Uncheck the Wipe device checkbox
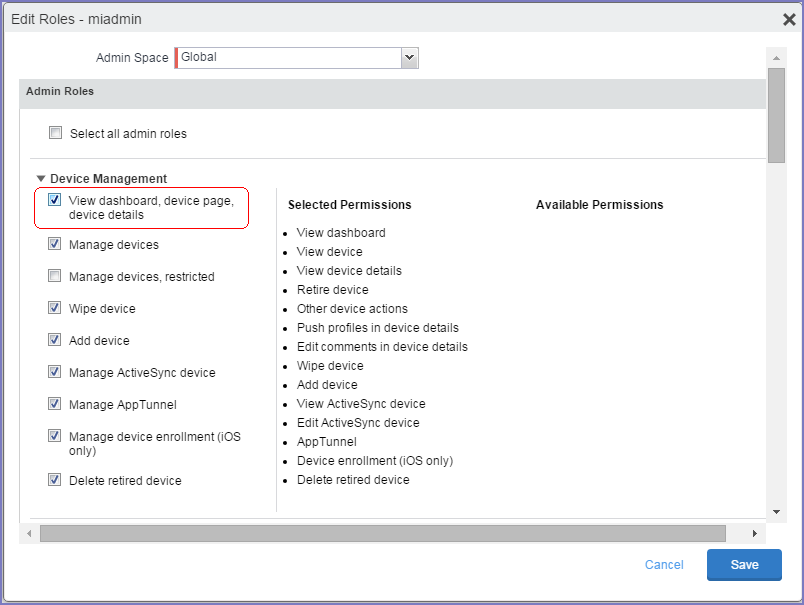This screenshot has width=804, height=605. (54, 308)
